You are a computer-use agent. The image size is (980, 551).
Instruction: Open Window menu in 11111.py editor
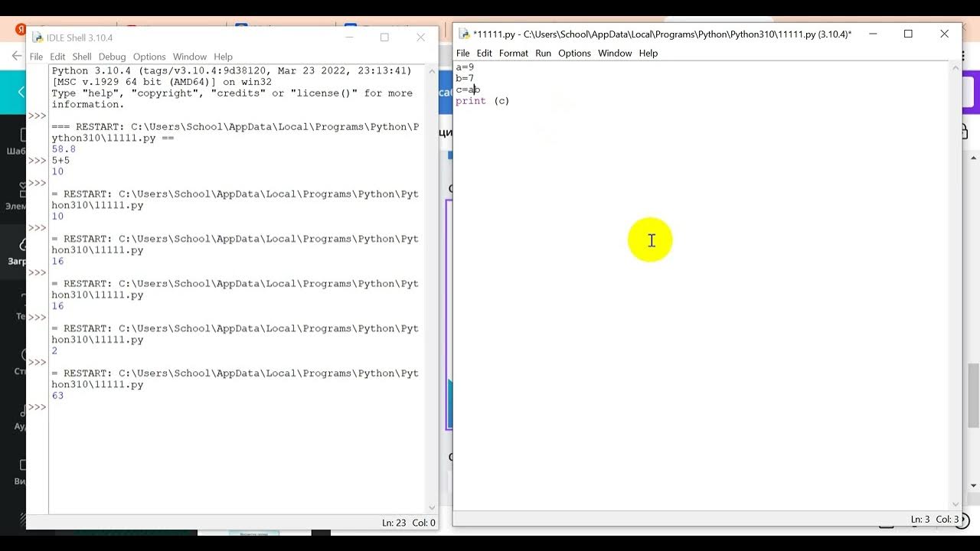[615, 53]
